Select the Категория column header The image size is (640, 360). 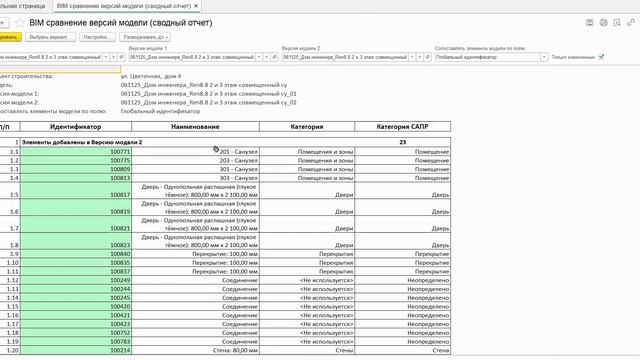tap(307, 127)
